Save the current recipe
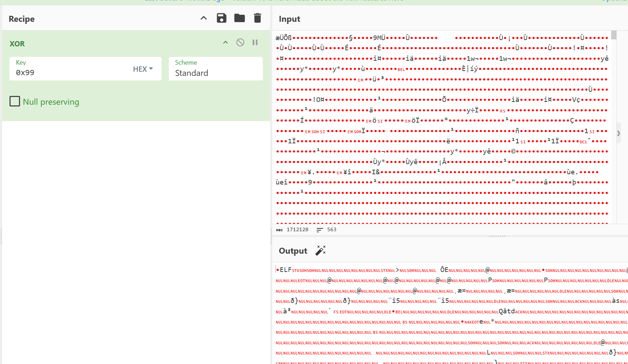The height and width of the screenshot is (364, 628). tap(221, 18)
